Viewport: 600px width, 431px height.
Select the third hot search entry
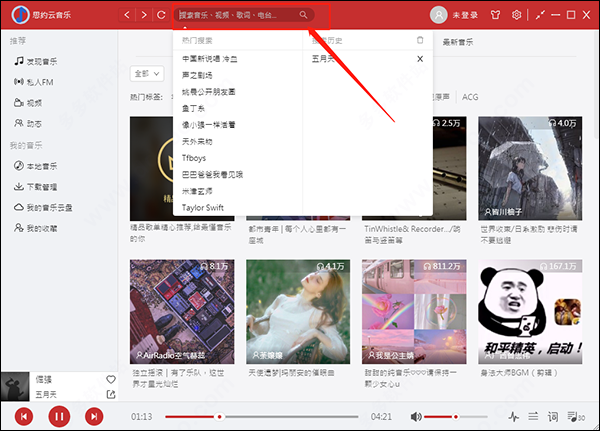pyautogui.click(x=209, y=92)
